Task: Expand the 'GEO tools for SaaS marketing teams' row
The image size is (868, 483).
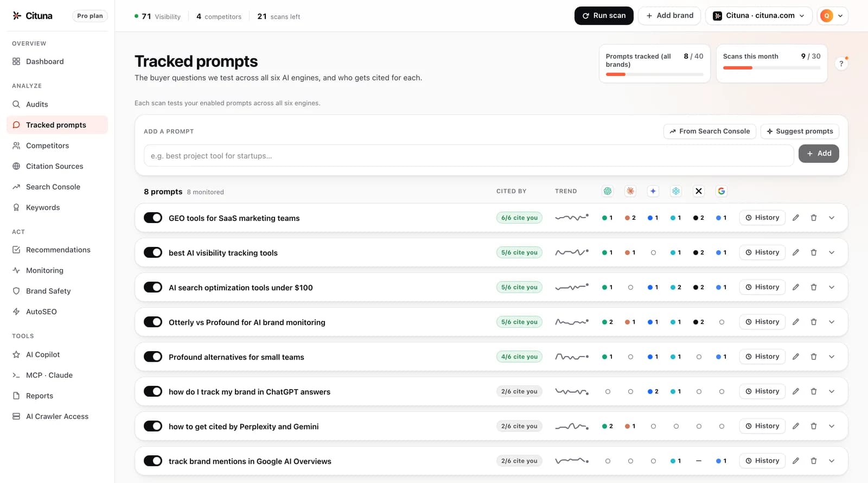Action: [x=832, y=218]
